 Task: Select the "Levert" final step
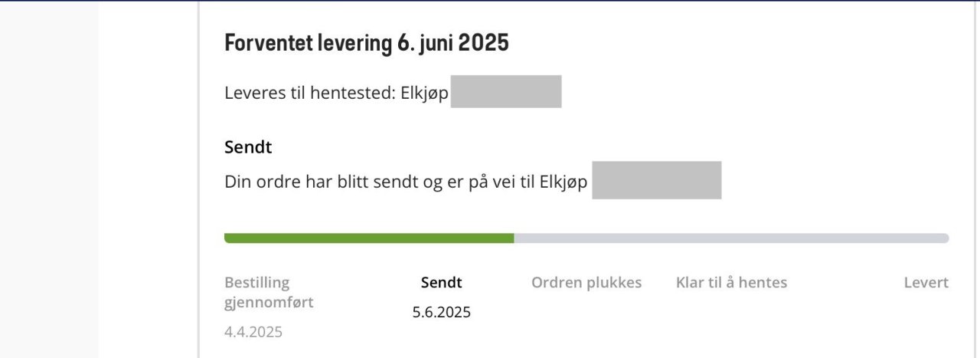[x=926, y=282]
